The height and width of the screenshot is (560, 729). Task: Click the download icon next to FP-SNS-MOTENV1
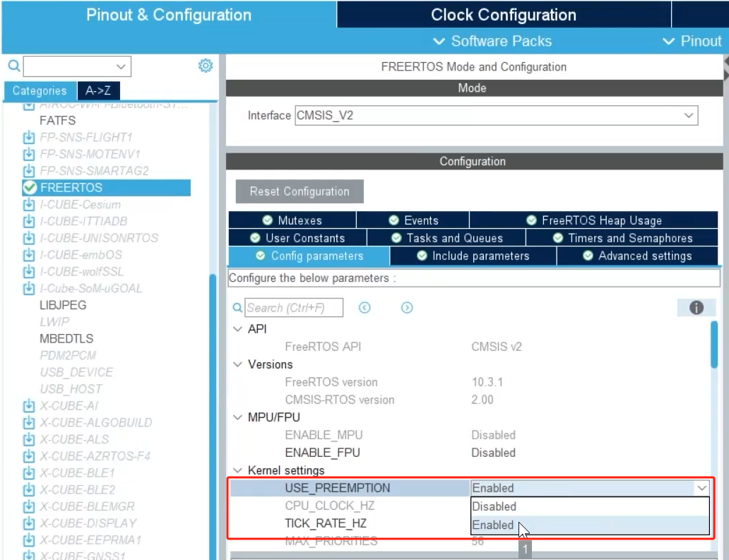[x=29, y=154]
